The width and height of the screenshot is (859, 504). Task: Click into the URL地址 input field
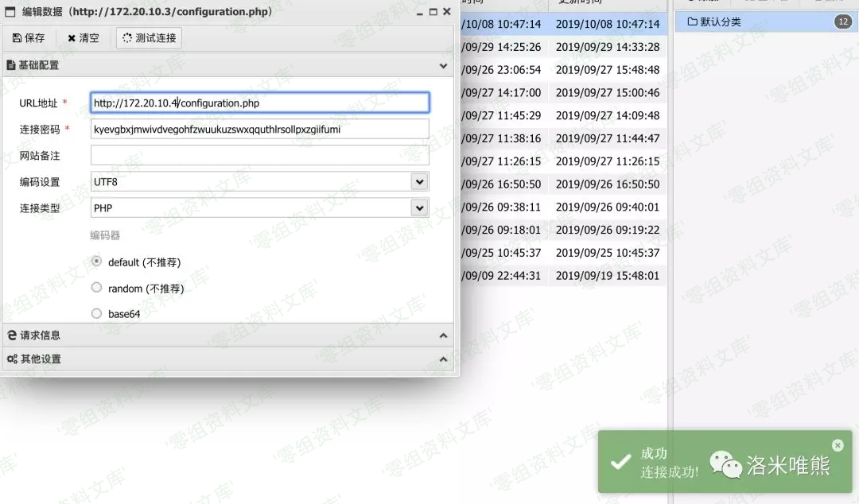(x=259, y=103)
